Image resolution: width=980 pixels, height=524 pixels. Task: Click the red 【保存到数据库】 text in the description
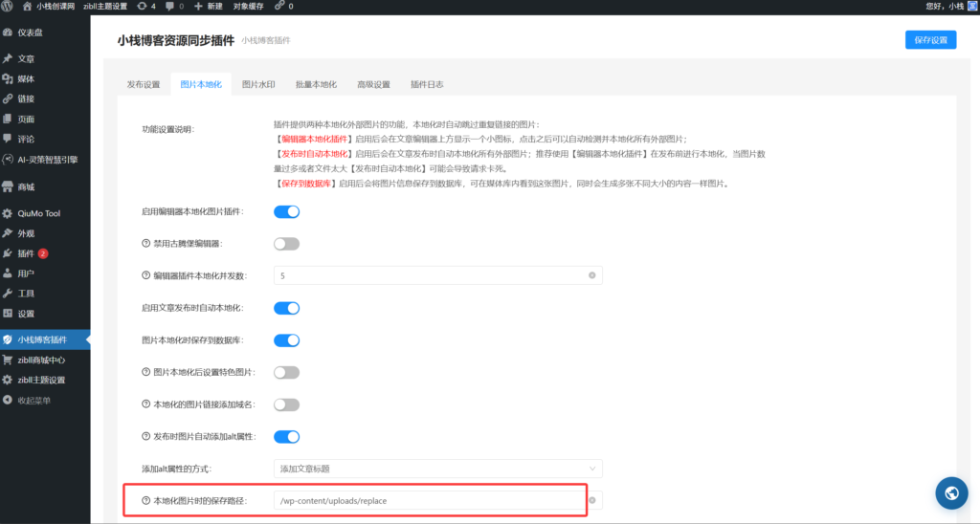click(305, 184)
